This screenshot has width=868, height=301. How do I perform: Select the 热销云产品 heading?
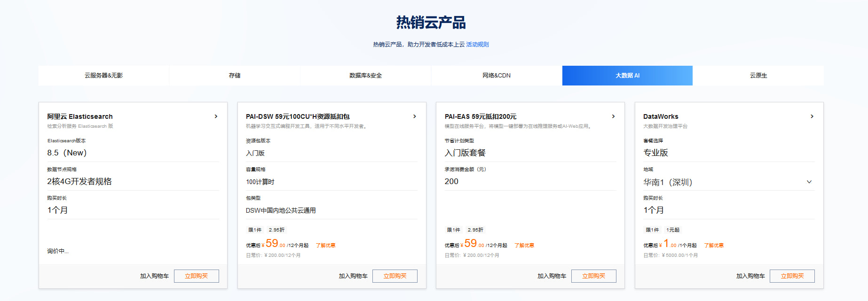click(431, 23)
